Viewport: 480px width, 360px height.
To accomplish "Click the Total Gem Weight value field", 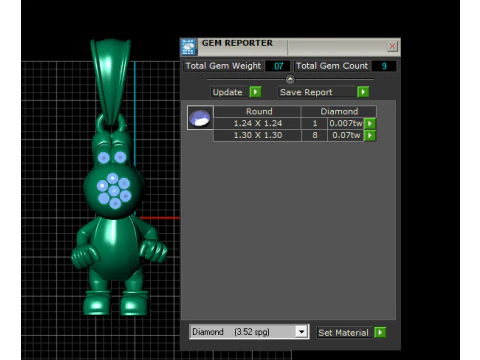I will coord(277,66).
